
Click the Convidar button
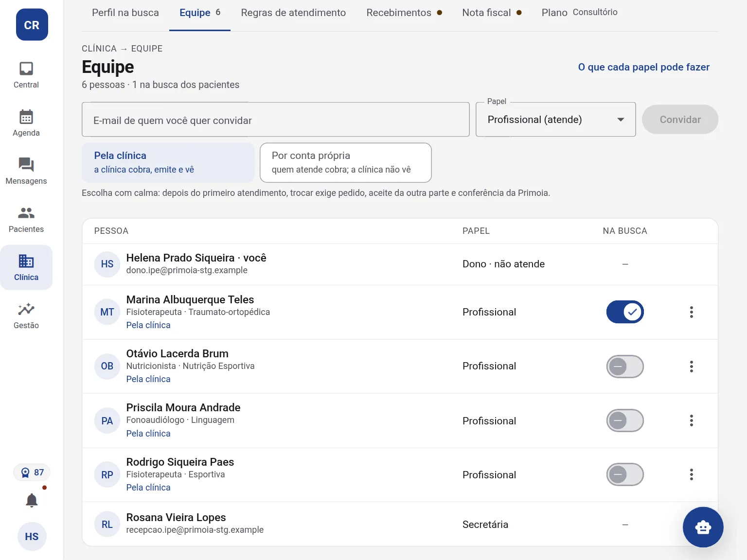pyautogui.click(x=680, y=120)
